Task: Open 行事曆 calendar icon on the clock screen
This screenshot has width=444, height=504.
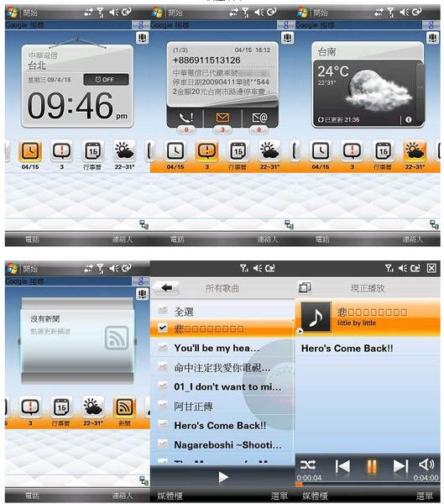Action: click(x=93, y=151)
